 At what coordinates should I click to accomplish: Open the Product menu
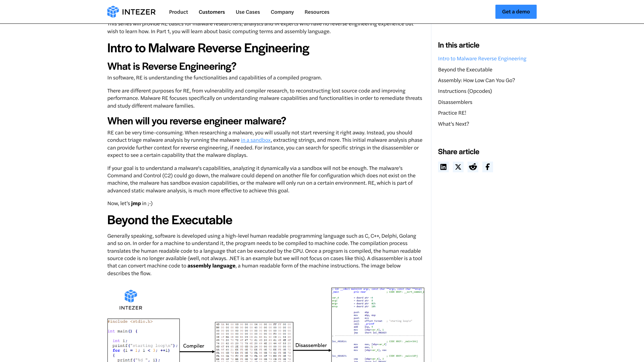[x=178, y=12]
